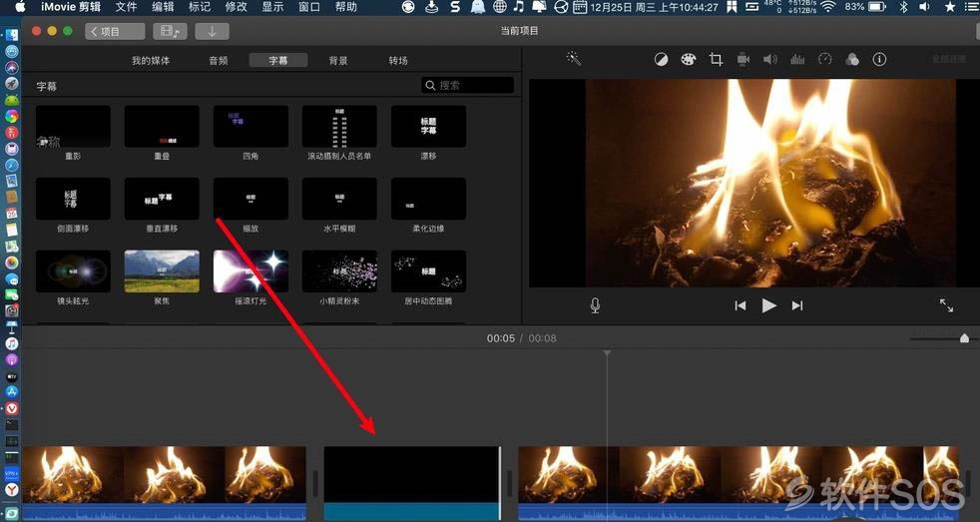Open the 显示 menu
The height and width of the screenshot is (522, 980).
[x=272, y=7]
